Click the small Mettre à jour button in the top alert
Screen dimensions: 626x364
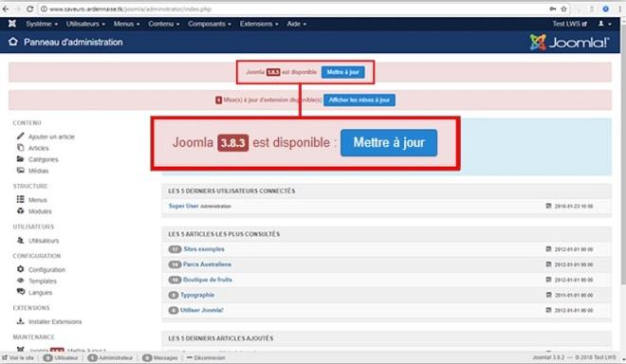point(343,72)
